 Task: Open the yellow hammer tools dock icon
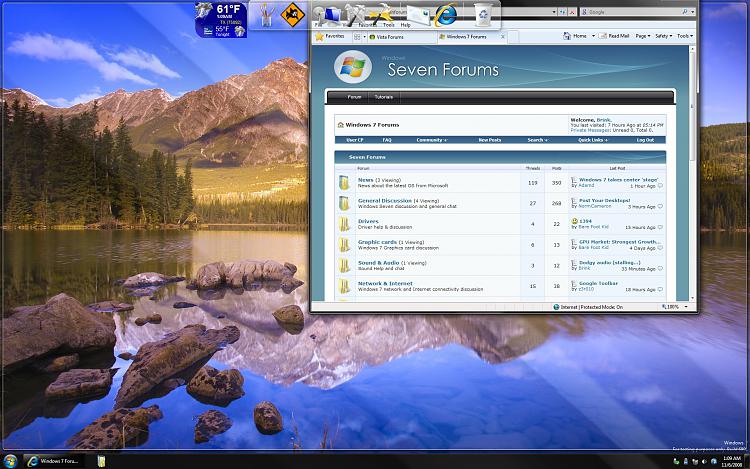382,14
